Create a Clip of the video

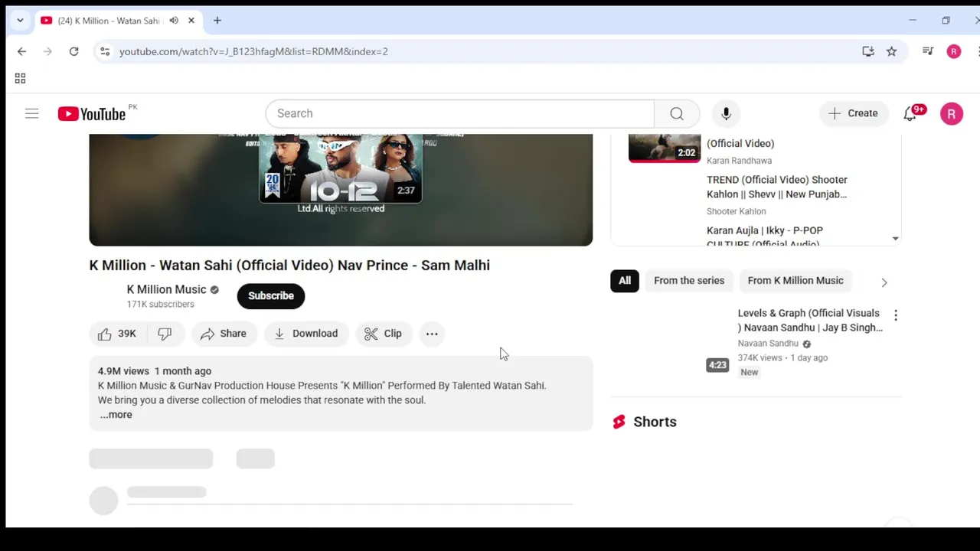point(383,334)
